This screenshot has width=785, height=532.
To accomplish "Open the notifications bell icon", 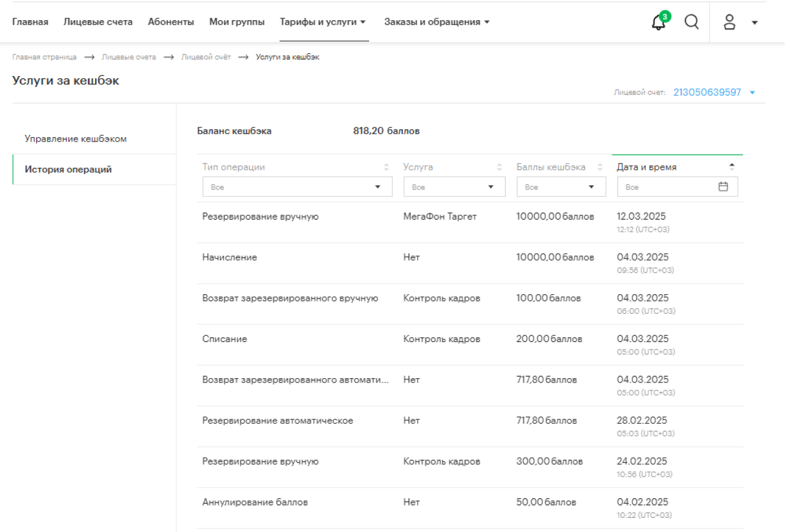I will pyautogui.click(x=659, y=21).
